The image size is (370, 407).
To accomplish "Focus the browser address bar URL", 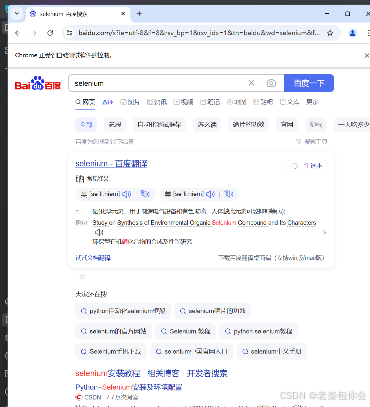I will 199,33.
